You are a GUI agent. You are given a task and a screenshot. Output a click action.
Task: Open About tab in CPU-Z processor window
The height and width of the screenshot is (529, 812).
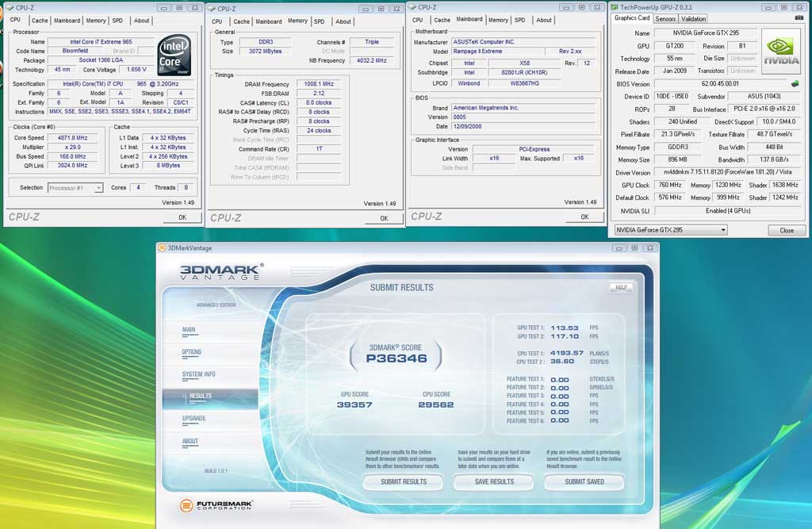pos(141,21)
